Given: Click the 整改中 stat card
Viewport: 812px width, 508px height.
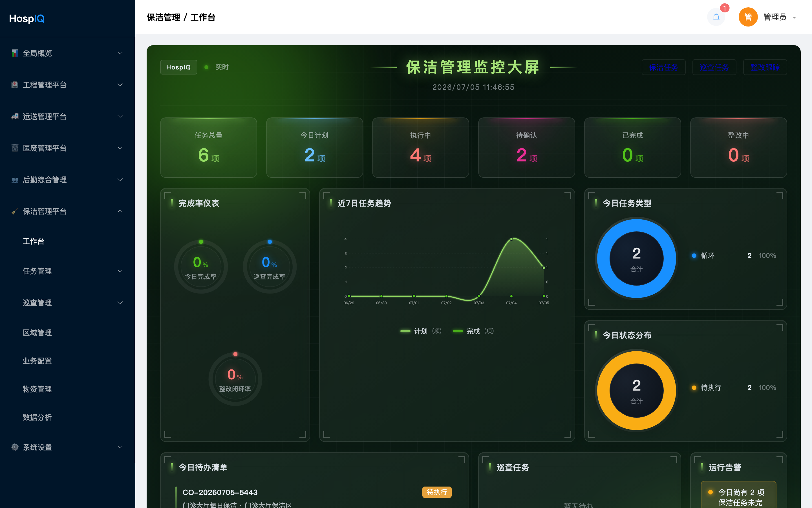Looking at the screenshot, I should click(x=738, y=148).
